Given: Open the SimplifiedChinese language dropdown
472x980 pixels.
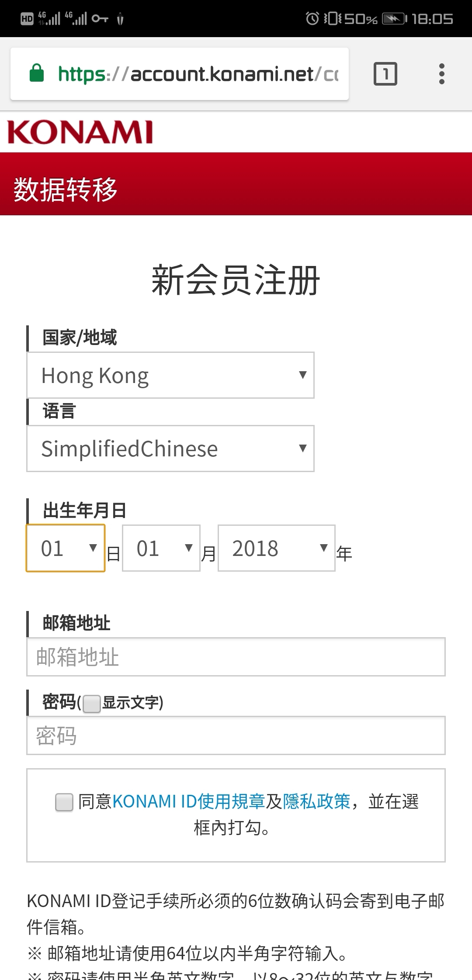Looking at the screenshot, I should coord(170,448).
